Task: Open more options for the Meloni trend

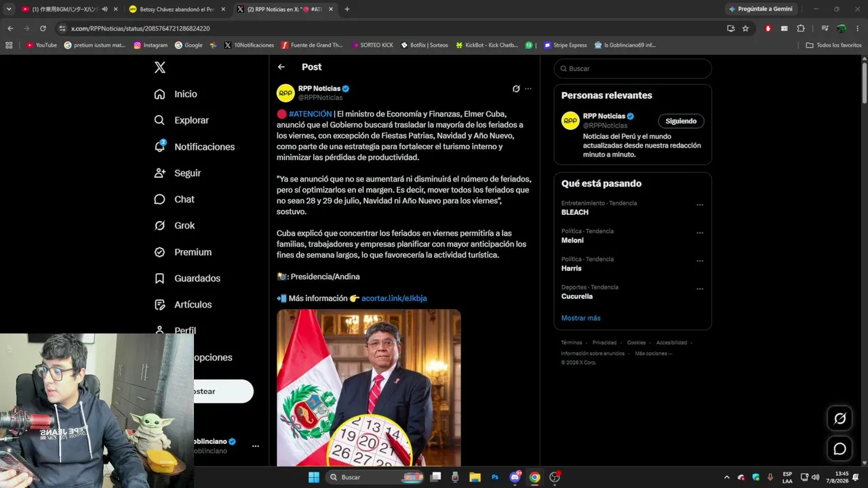Action: pos(700,232)
